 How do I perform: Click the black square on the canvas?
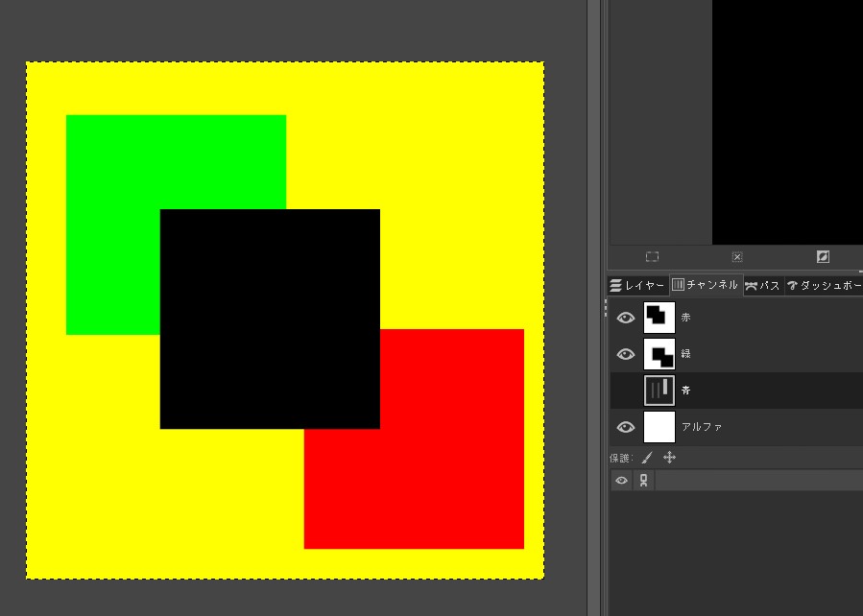[270, 319]
